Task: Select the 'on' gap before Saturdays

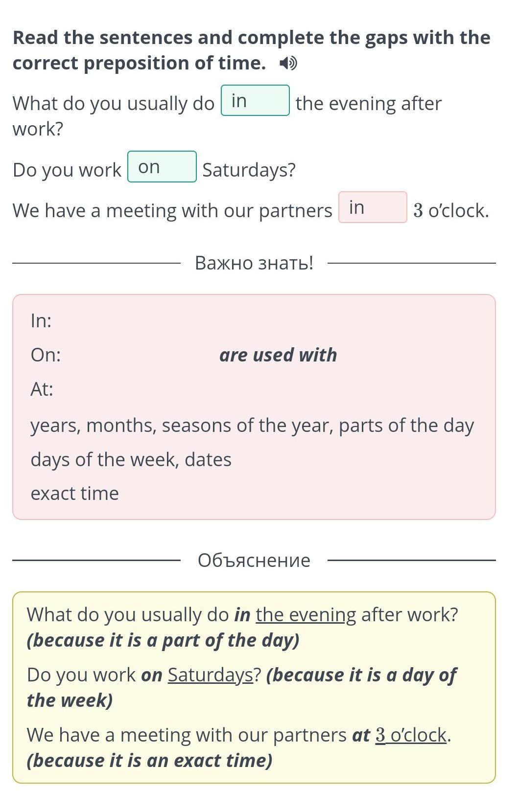Action: pos(162,167)
